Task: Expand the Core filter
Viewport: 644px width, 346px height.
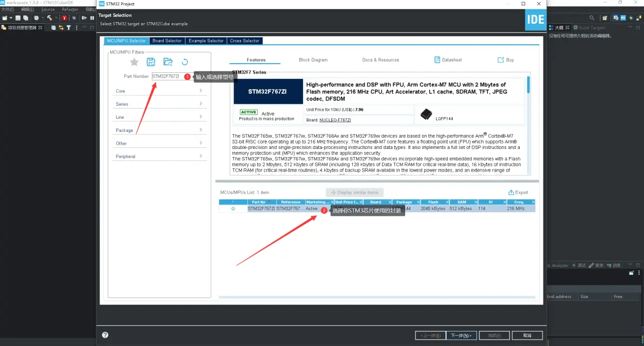Action: [x=159, y=91]
